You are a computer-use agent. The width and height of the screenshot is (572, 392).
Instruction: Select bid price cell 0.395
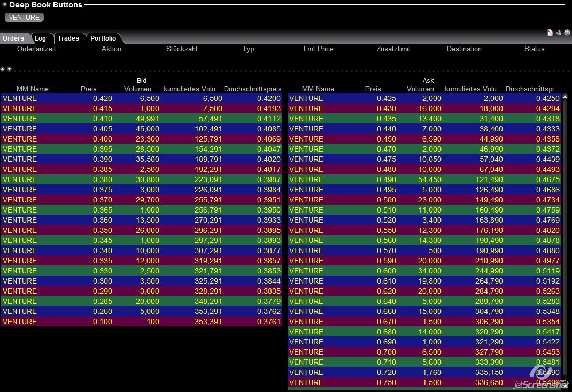point(103,150)
